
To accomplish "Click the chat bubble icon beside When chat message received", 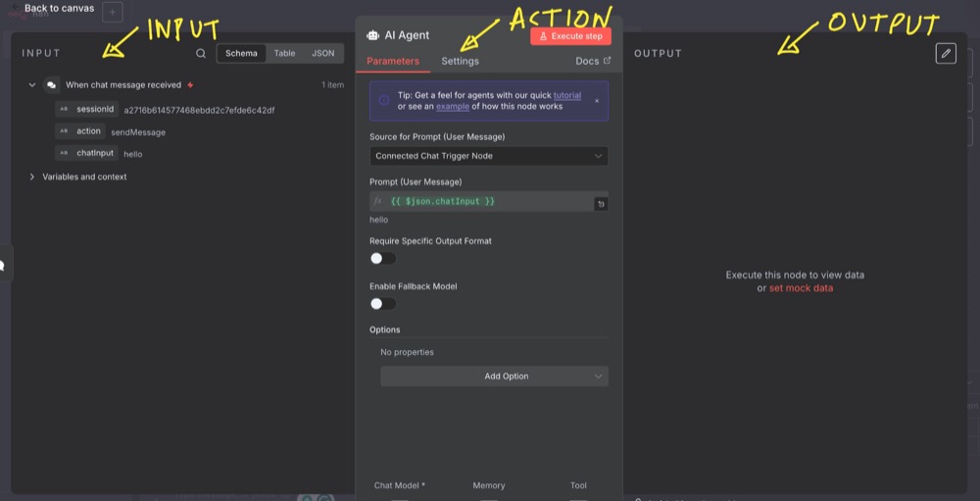I will tap(52, 85).
